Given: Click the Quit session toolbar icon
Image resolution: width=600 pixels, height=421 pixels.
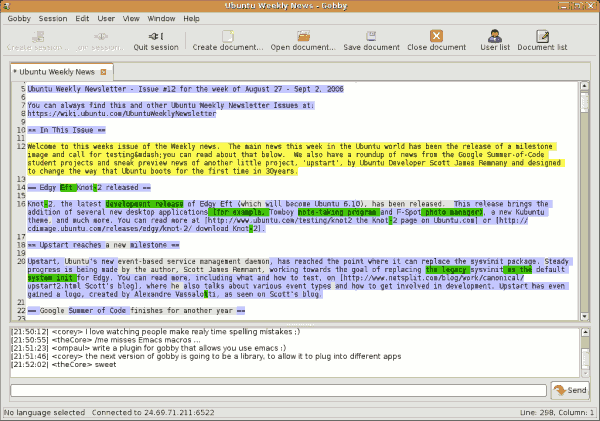Looking at the screenshot, I should tap(155, 40).
